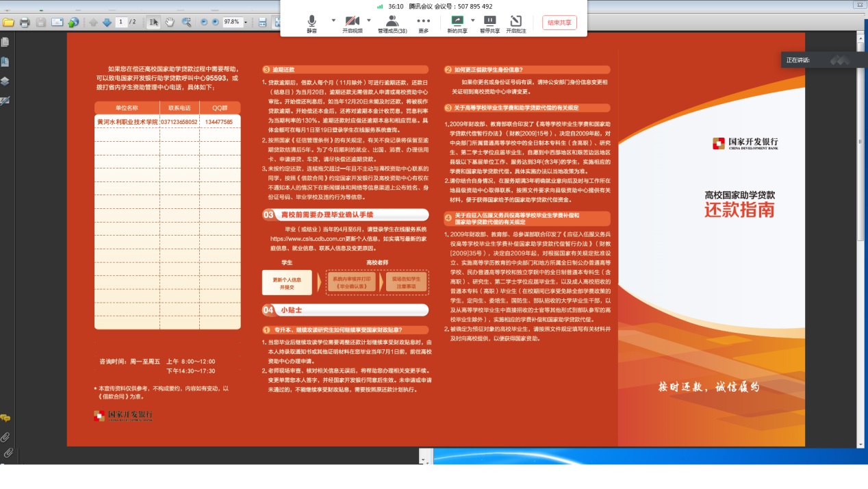Click the page number input field
Screen dimensions: 868x489
pyautogui.click(x=122, y=22)
